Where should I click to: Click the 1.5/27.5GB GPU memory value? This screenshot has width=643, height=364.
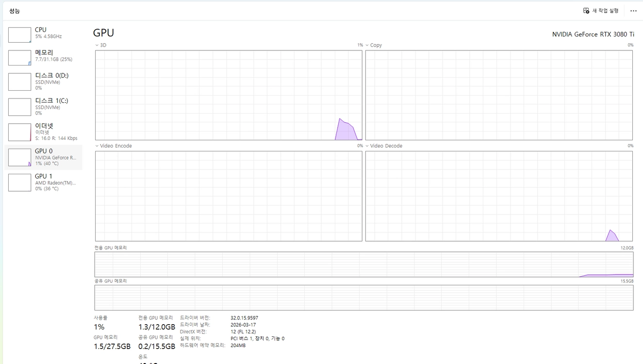click(112, 347)
